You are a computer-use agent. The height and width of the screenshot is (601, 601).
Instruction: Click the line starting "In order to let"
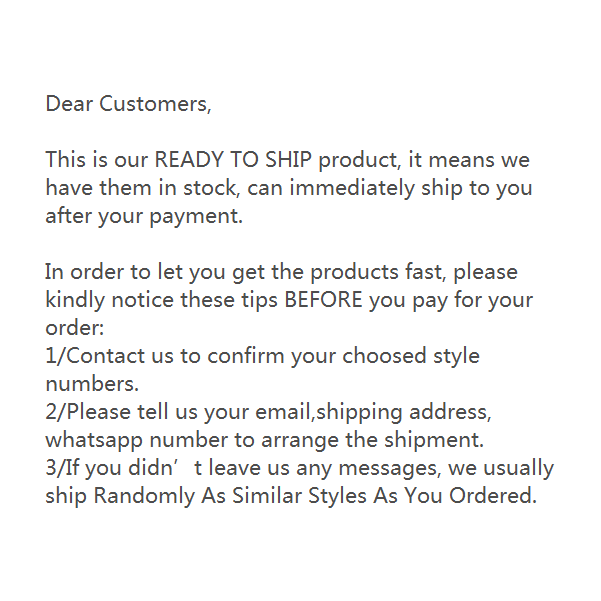(x=281, y=272)
